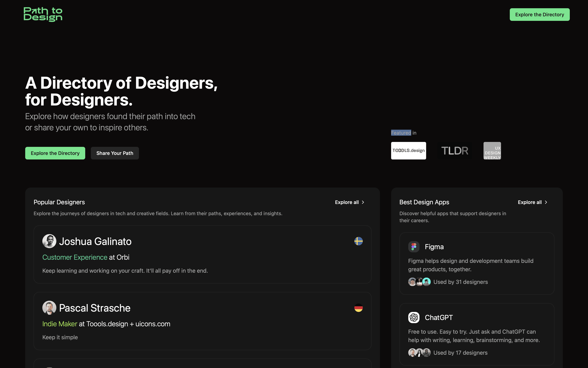The height and width of the screenshot is (368, 588).
Task: Open Joshua Galinato's name link
Action: (x=95, y=241)
